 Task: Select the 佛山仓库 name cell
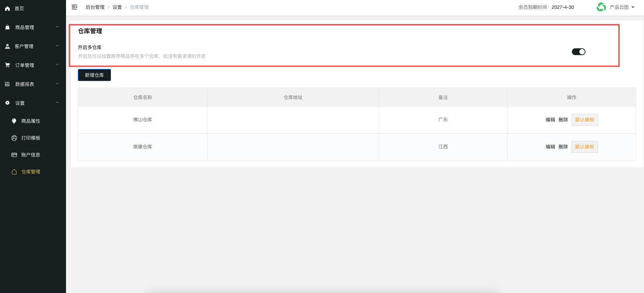[x=142, y=120]
